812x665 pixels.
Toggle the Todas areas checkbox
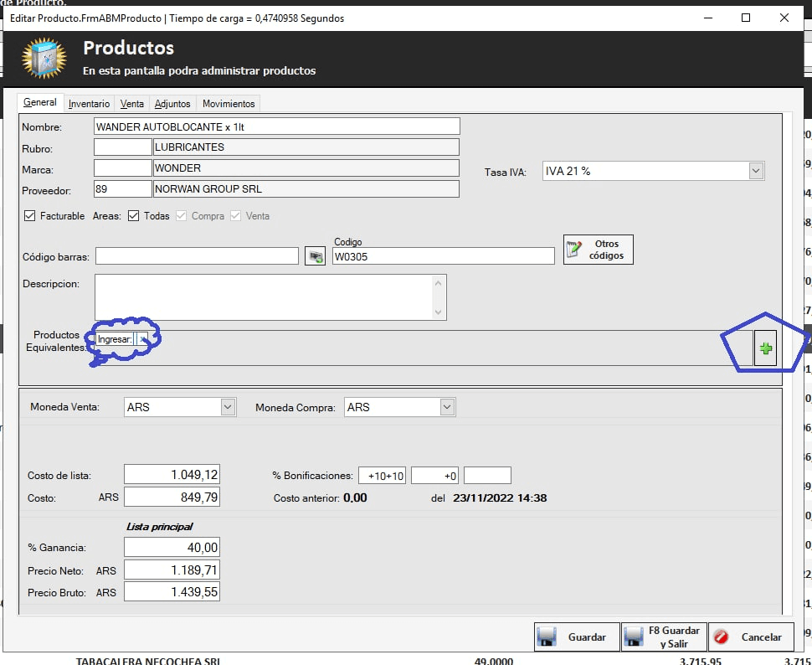[x=133, y=216]
